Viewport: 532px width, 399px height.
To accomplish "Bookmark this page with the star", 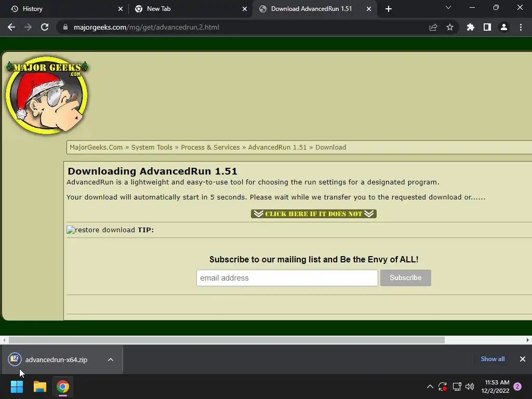I will [450, 27].
